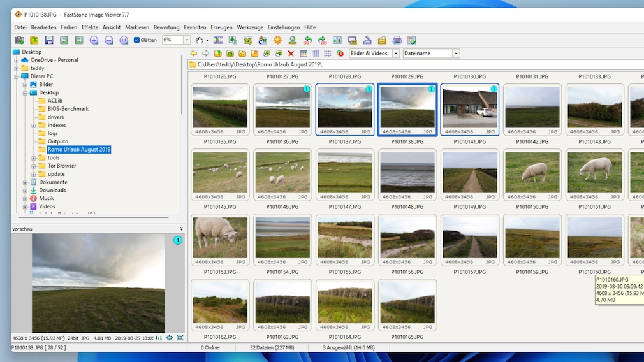This screenshot has width=644, height=362.
Task: Click the green stamp/clone icon
Action: 293,40
